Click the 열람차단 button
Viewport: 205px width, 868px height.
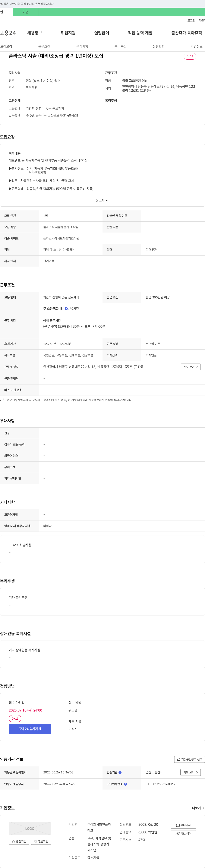pos(41,841)
